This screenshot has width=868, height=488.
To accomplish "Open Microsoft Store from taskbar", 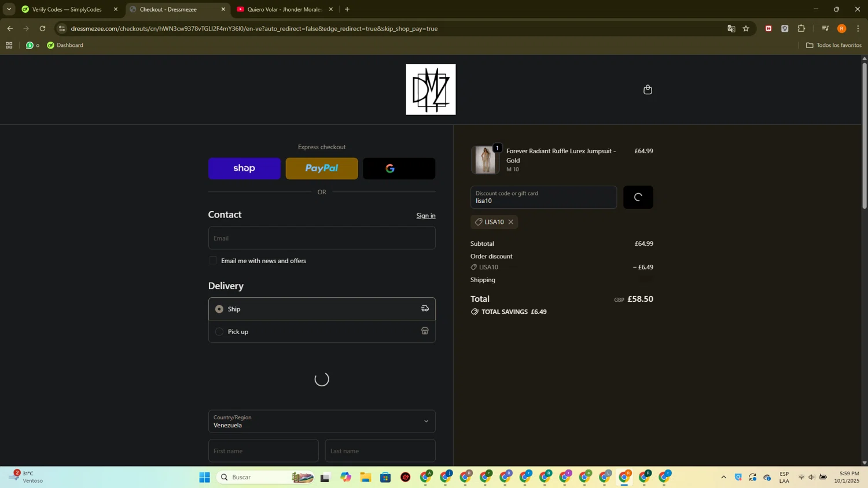I will coord(385,477).
